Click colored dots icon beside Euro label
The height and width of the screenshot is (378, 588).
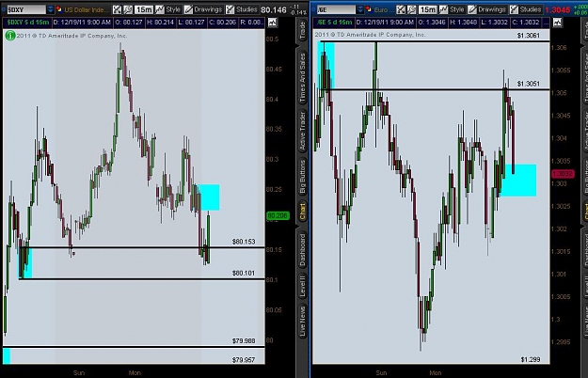click(369, 9)
